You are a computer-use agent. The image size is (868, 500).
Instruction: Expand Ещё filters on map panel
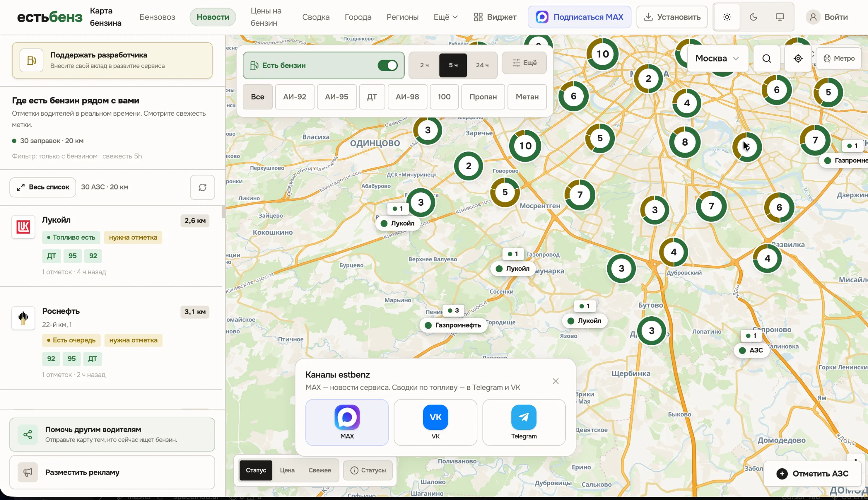[x=524, y=63]
